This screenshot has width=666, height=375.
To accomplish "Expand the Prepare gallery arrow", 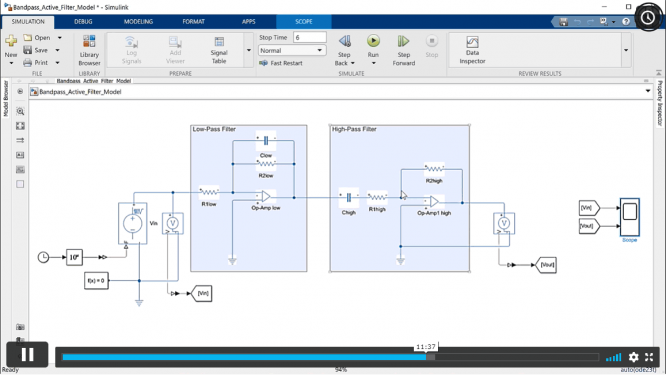I will pos(249,50).
